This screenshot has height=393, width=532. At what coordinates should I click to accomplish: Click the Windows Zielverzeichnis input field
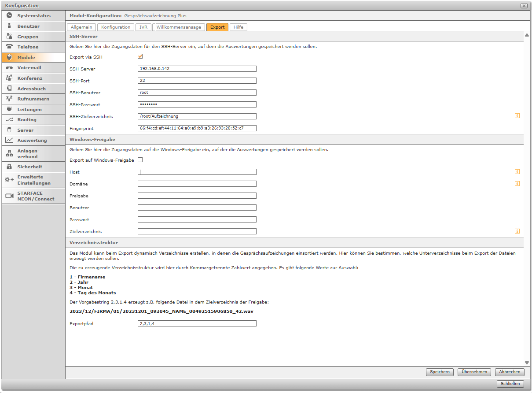(197, 231)
